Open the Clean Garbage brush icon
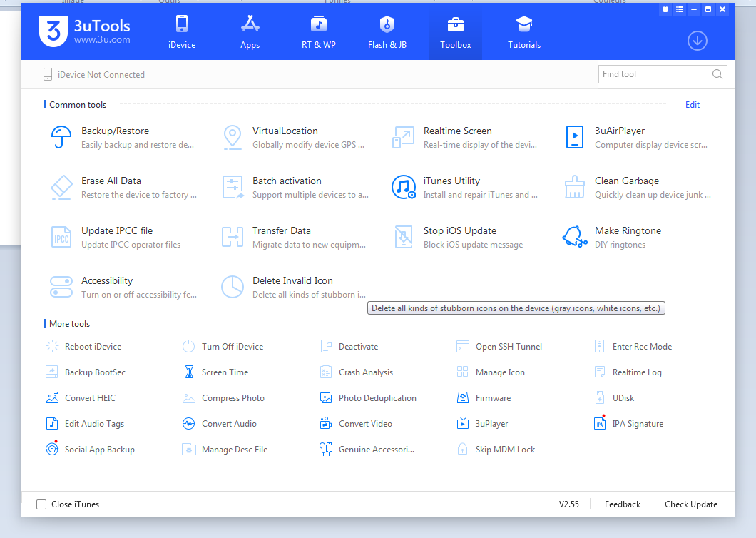Viewport: 756px width, 538px height. [x=575, y=187]
